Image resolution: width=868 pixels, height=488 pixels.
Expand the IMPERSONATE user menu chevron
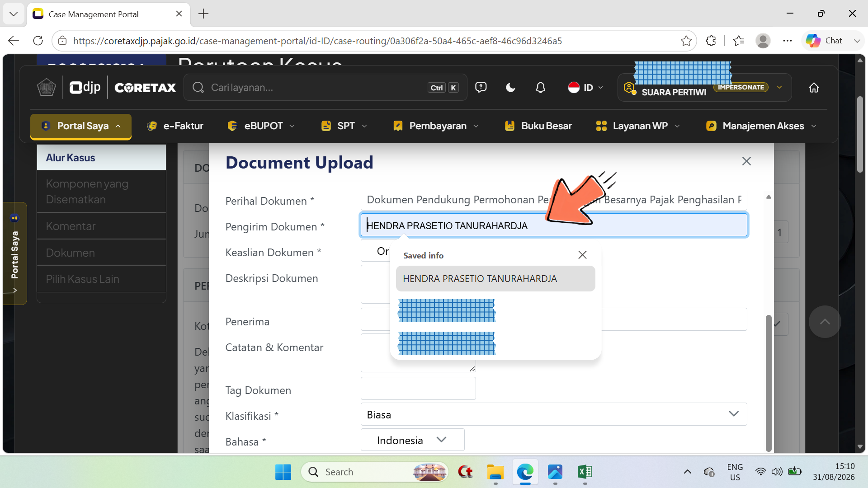(779, 87)
